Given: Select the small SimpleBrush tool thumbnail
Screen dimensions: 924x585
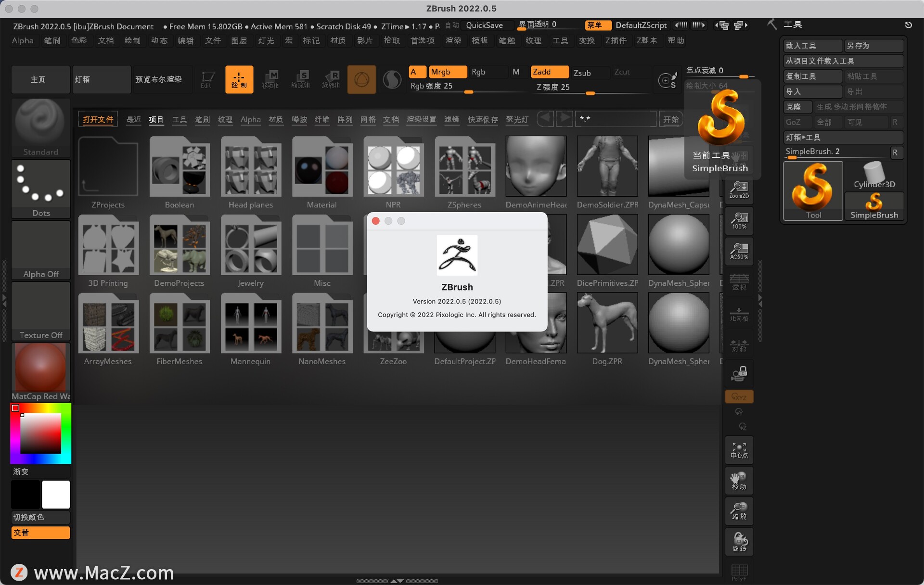Looking at the screenshot, I should click(x=874, y=206).
